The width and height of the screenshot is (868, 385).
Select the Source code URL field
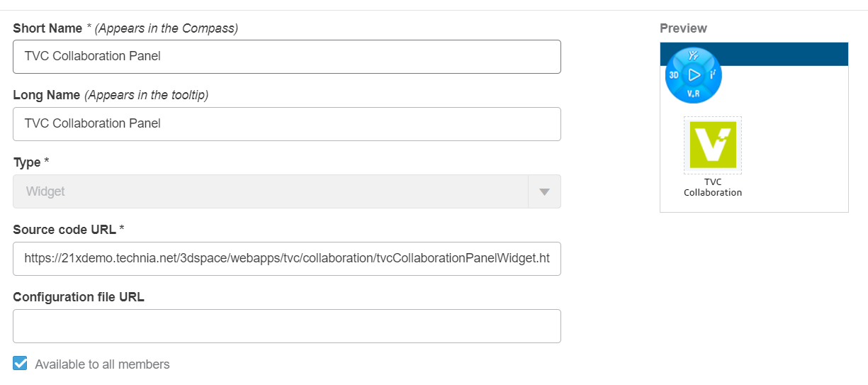287,259
